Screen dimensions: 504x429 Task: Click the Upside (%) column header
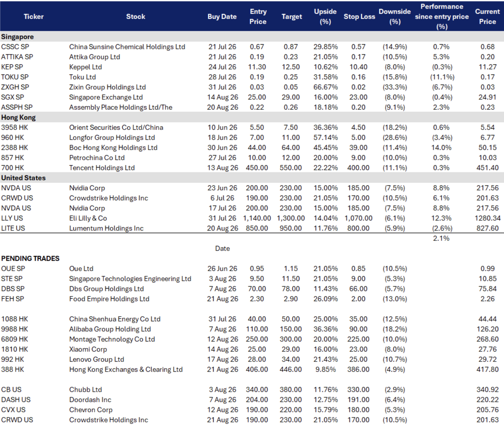coord(325,17)
